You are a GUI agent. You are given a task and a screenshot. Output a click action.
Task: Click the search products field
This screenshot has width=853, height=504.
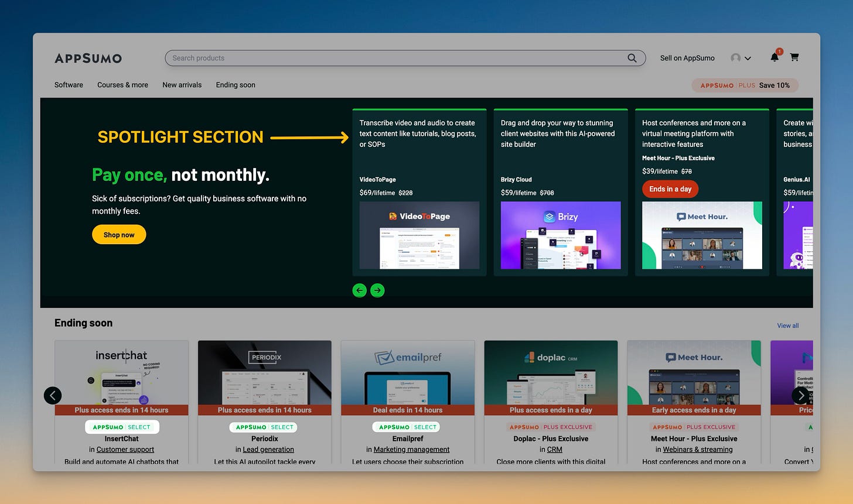click(x=405, y=58)
